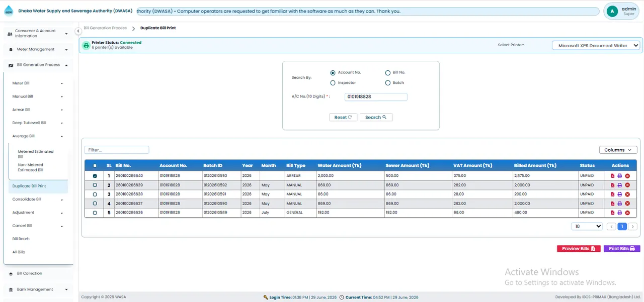Click the green printer status icon
The width and height of the screenshot is (644, 302).
pyautogui.click(x=86, y=45)
